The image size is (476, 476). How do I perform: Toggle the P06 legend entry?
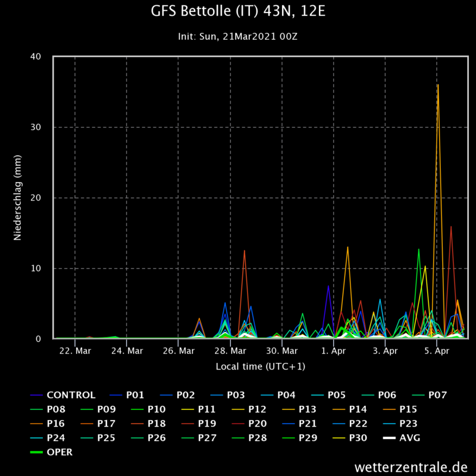(x=379, y=395)
